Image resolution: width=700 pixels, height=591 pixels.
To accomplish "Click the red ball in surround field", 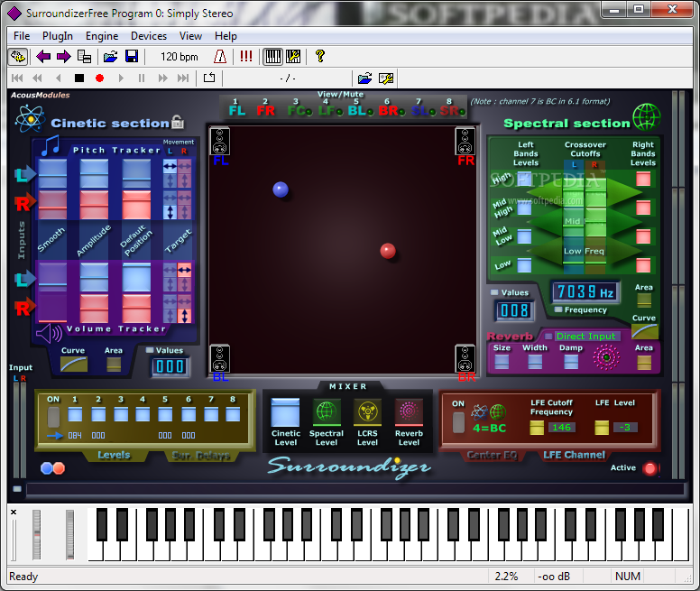I will tap(388, 251).
